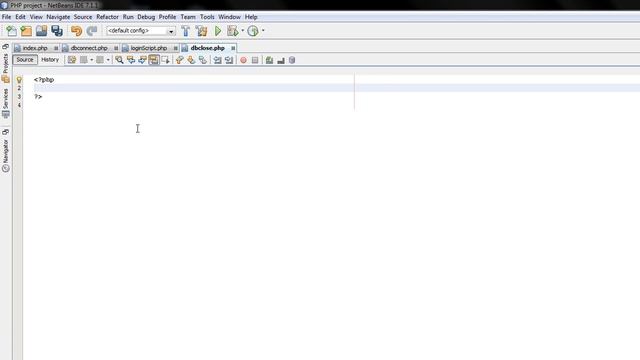Close the loginScript.php tab
The image size is (640, 360).
pyautogui.click(x=176, y=48)
